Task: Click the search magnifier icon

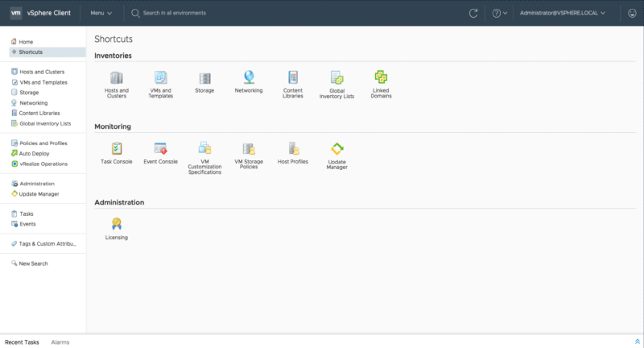Action: [135, 13]
